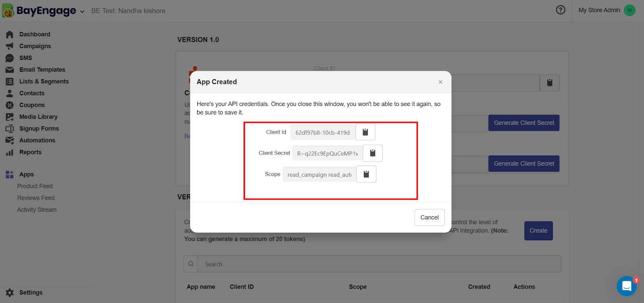Open Campaigns in sidebar

[35, 46]
